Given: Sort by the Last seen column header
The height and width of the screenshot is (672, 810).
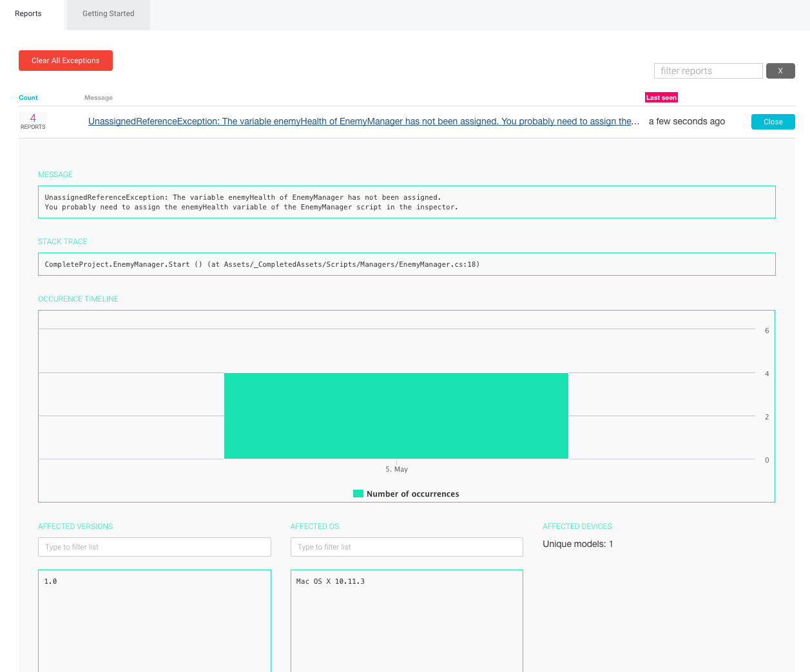Looking at the screenshot, I should pyautogui.click(x=661, y=98).
